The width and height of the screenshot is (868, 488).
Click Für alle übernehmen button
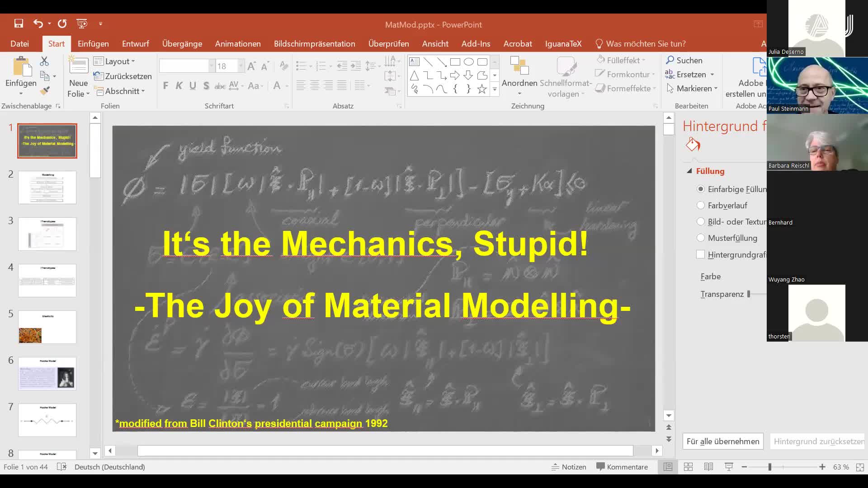[x=722, y=441]
